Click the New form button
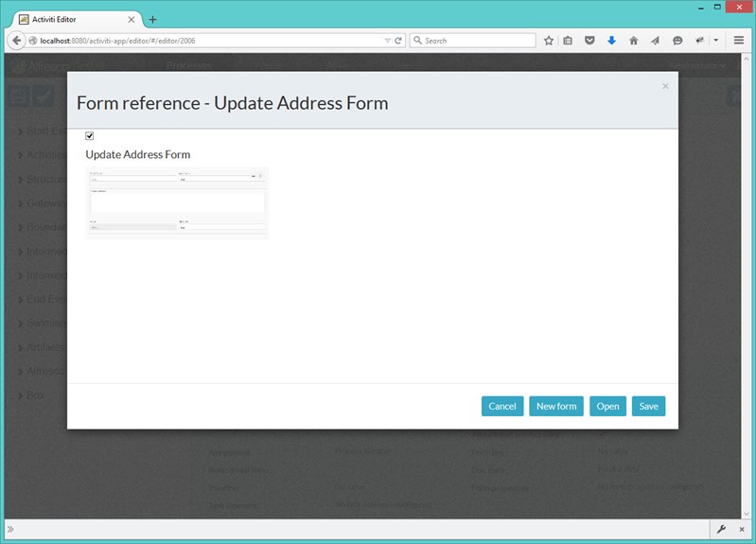 point(556,406)
